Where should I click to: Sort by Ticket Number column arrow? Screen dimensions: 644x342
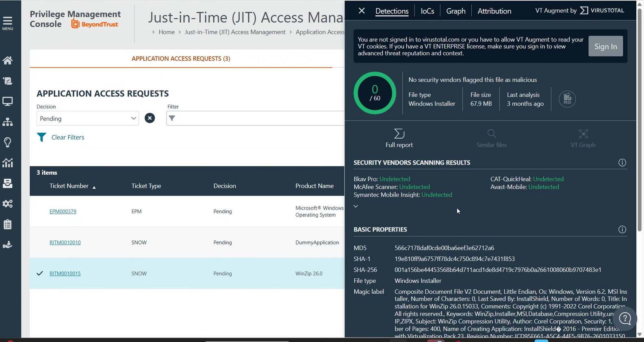click(94, 187)
